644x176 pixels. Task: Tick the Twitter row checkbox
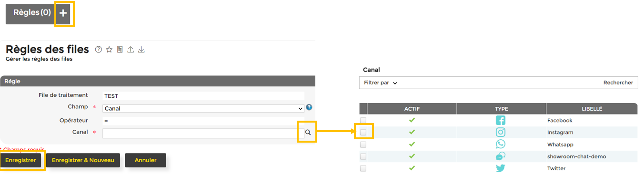tap(363, 168)
